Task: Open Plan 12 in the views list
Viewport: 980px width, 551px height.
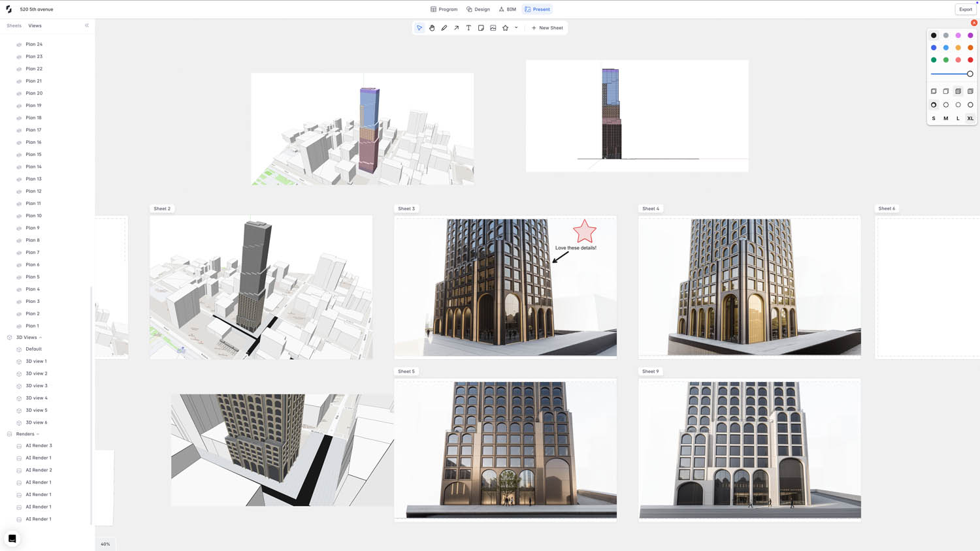Action: pyautogui.click(x=33, y=191)
